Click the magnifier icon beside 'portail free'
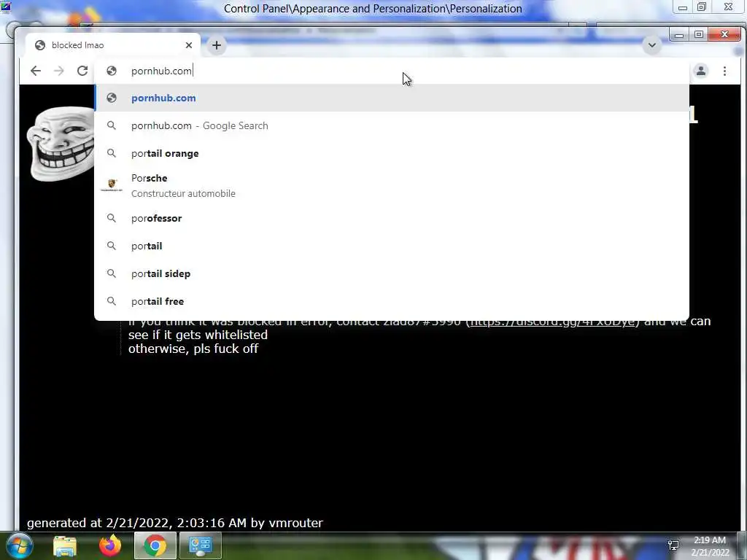This screenshot has width=747, height=560. [x=112, y=301]
